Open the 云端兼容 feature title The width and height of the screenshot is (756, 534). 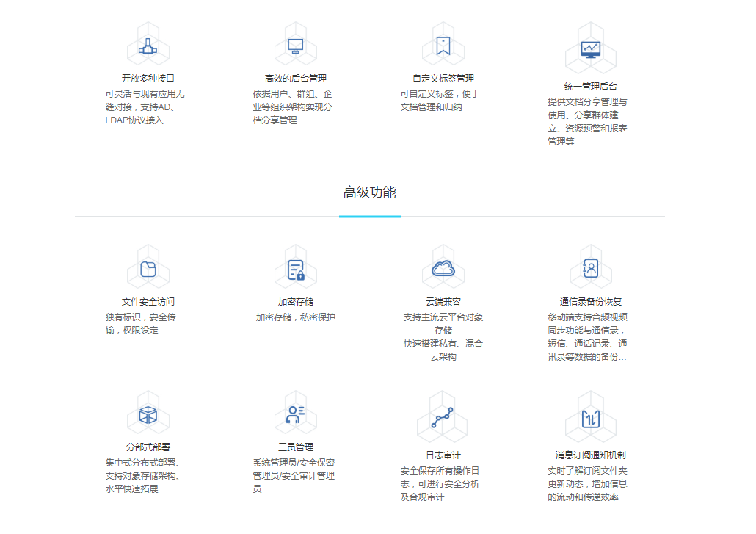[x=443, y=302]
